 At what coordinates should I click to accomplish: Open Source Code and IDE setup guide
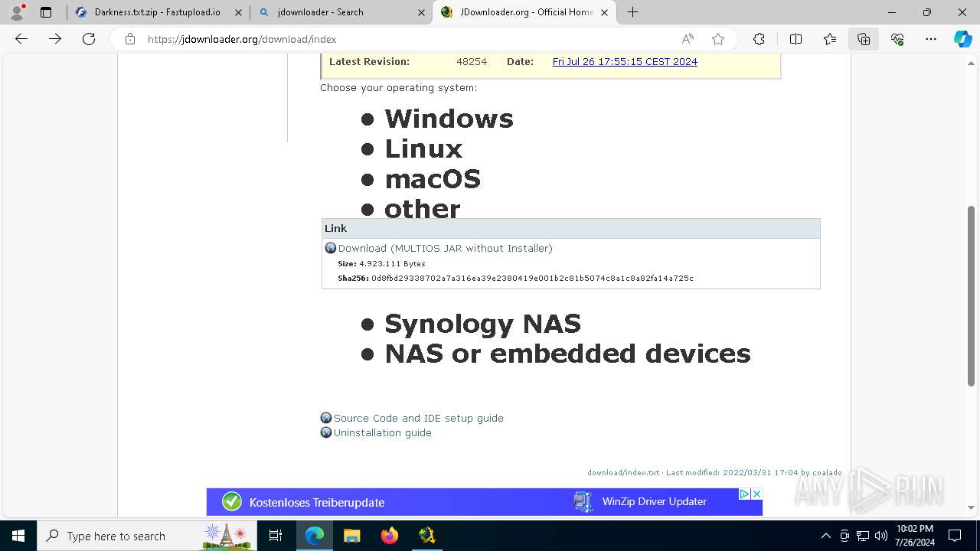tap(418, 418)
